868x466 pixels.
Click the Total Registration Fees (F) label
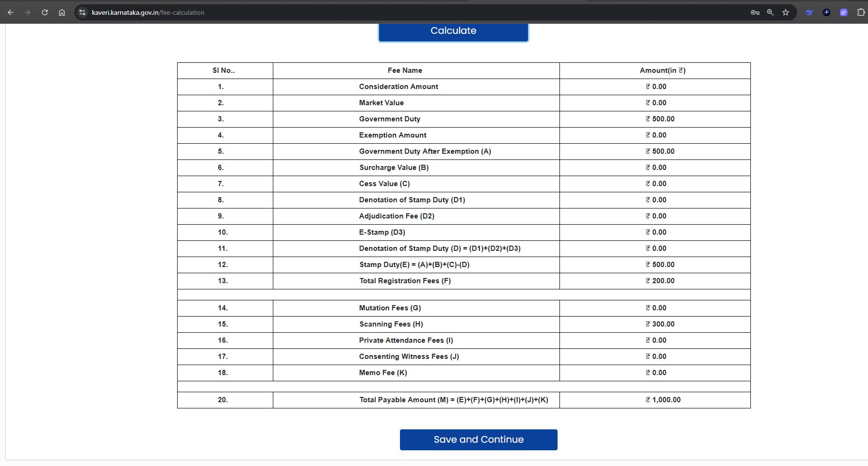point(405,281)
